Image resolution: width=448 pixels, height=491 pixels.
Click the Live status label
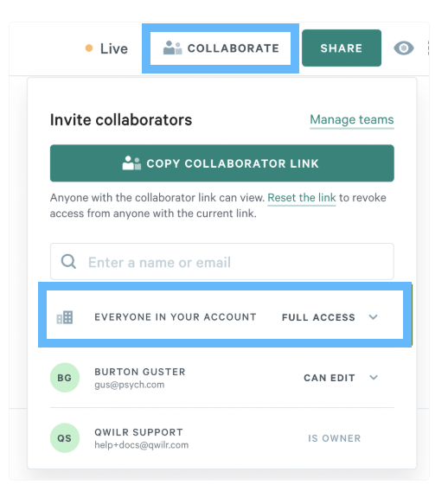click(114, 48)
